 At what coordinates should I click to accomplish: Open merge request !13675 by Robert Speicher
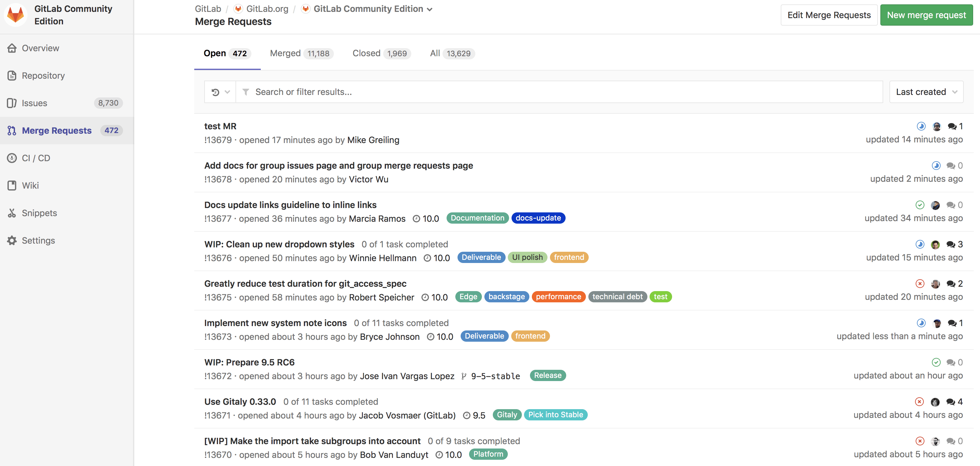(306, 283)
